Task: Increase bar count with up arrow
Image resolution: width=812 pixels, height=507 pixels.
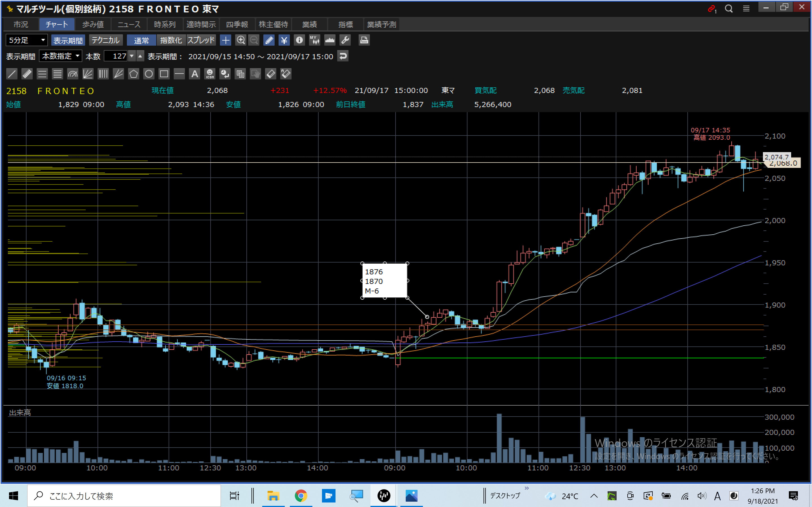Action: click(140, 56)
